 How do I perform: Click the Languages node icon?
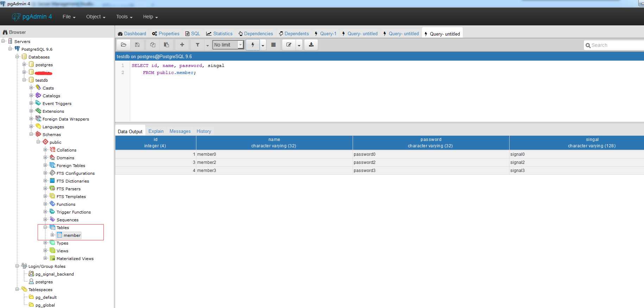(38, 126)
